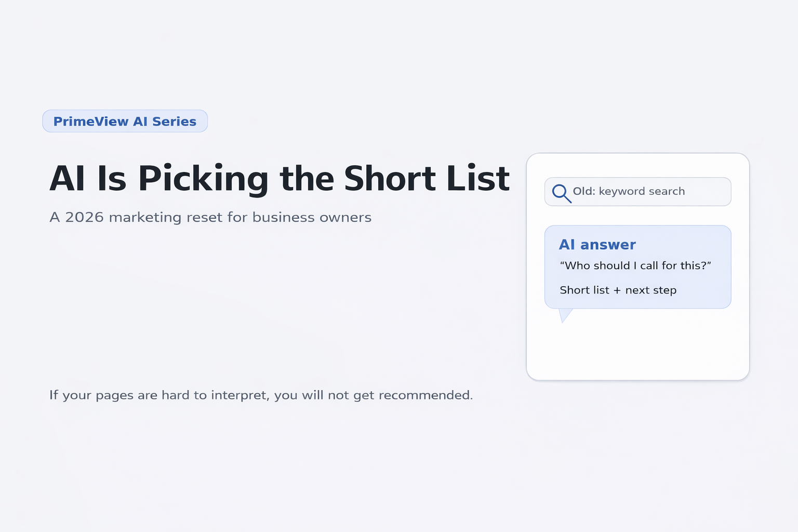
Task: Click the plus sign in the AI answer bubble
Action: [617, 291]
